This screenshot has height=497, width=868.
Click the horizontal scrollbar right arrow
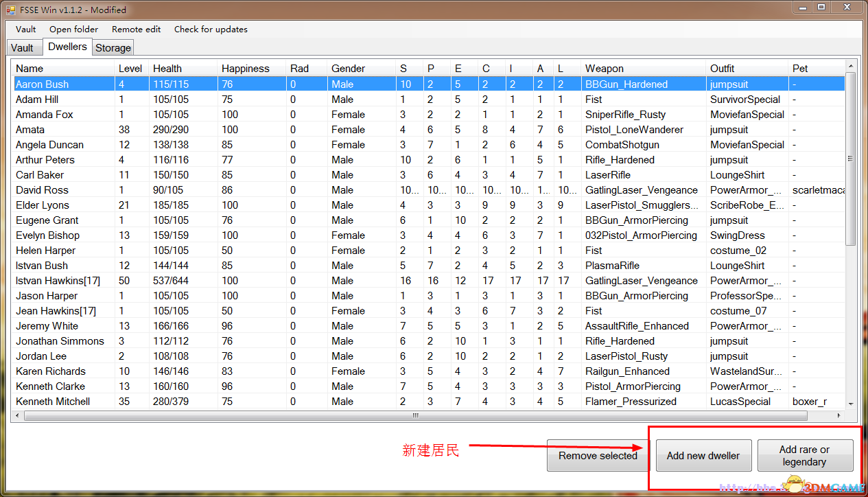pos(840,416)
